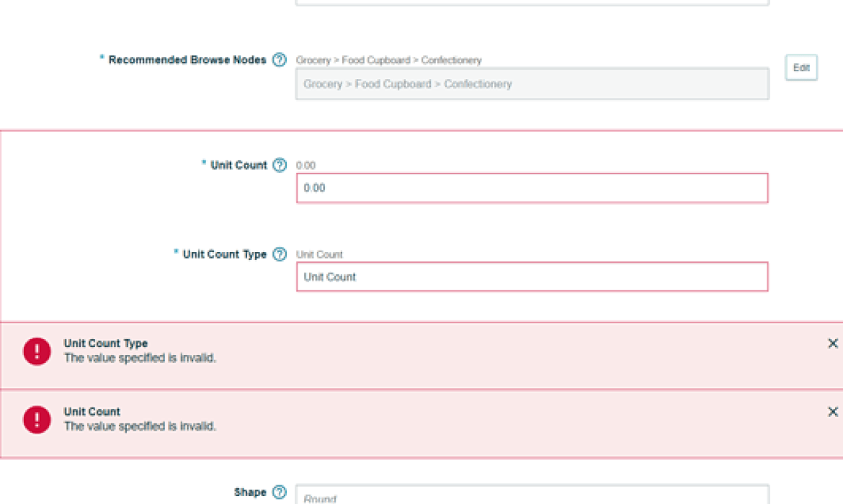Click the '0.00' hint above Unit Count

pos(305,166)
